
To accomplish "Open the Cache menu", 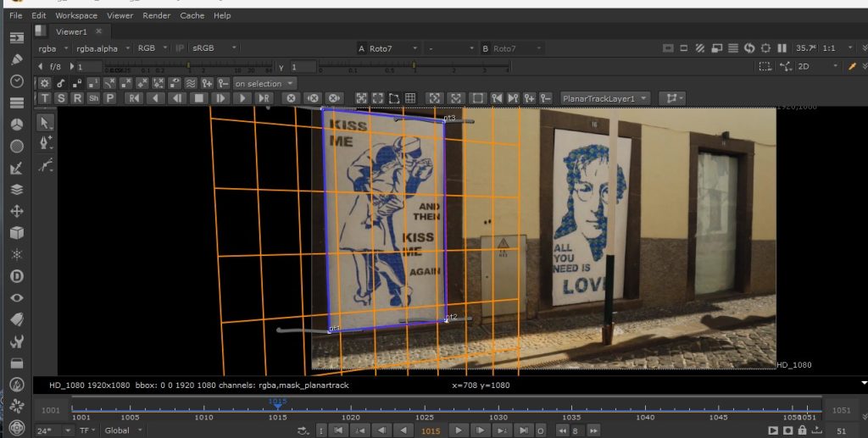I will [192, 15].
